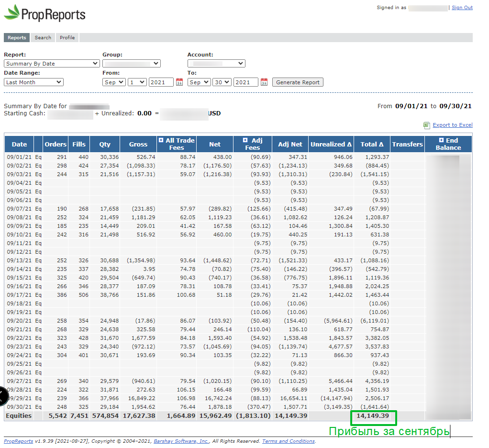Open the Group dropdown

click(131, 64)
